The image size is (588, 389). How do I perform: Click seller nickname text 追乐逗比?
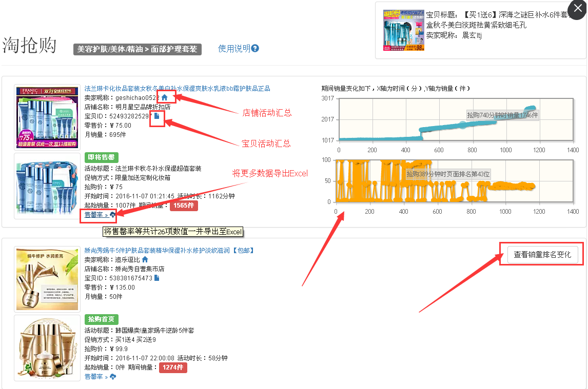(127, 260)
